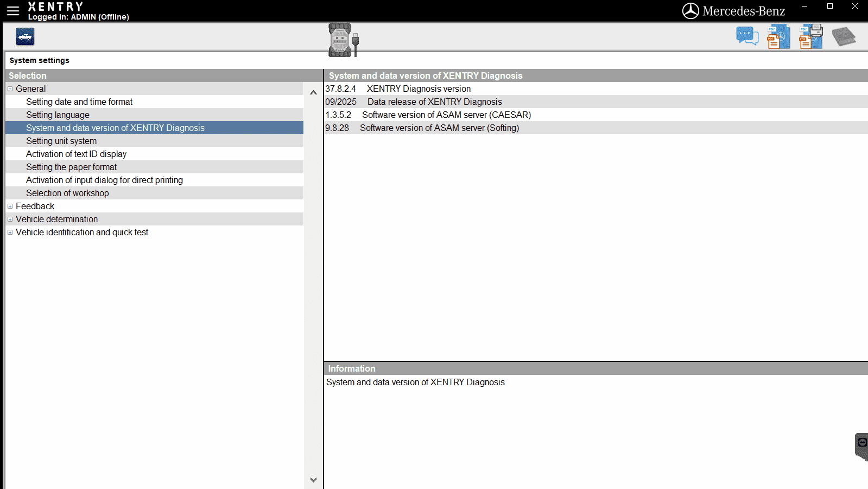
Task: Open Setting unit system entry
Action: pos(61,141)
